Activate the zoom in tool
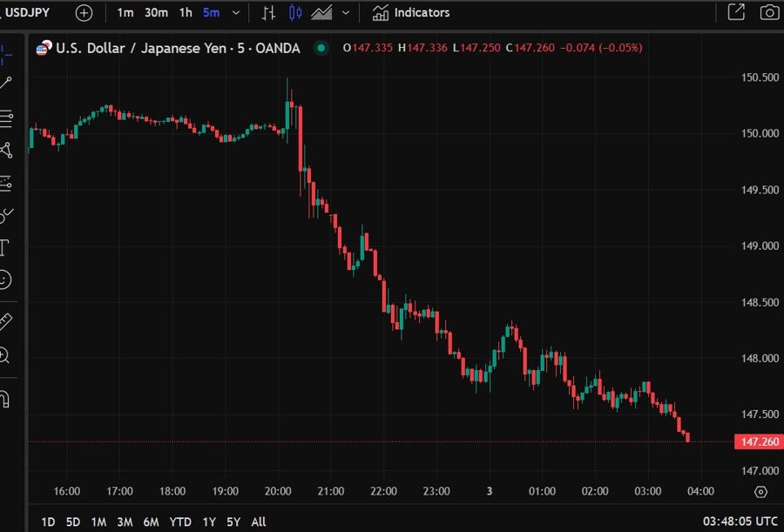 [5, 354]
